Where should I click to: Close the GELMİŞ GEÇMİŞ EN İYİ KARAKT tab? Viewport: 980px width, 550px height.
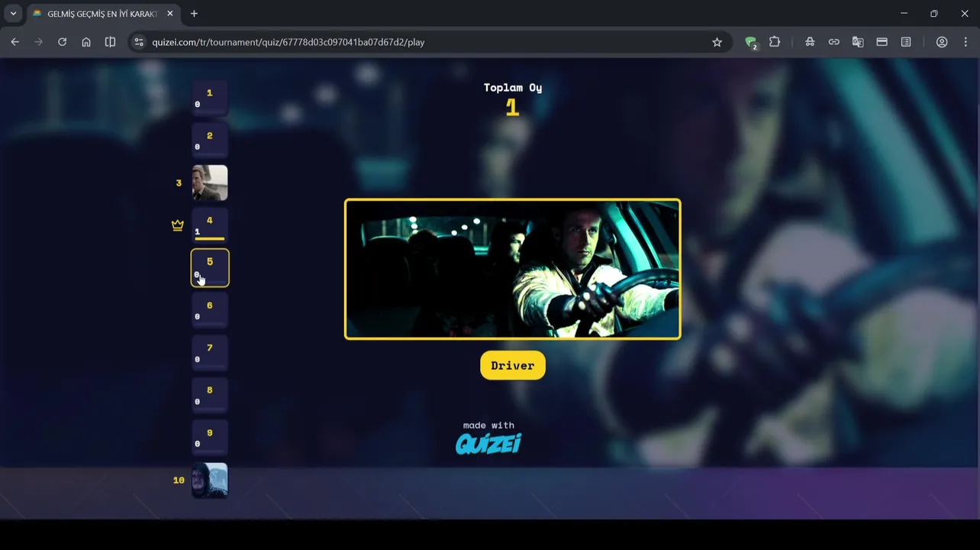click(169, 14)
